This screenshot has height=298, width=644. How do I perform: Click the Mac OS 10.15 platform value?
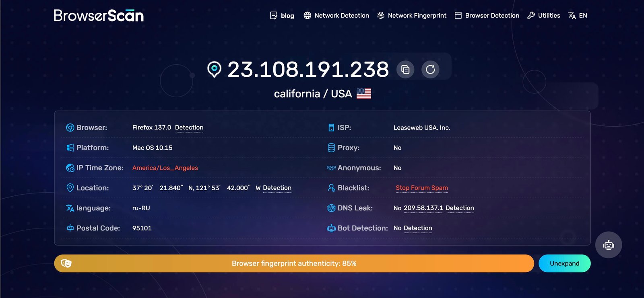point(152,148)
